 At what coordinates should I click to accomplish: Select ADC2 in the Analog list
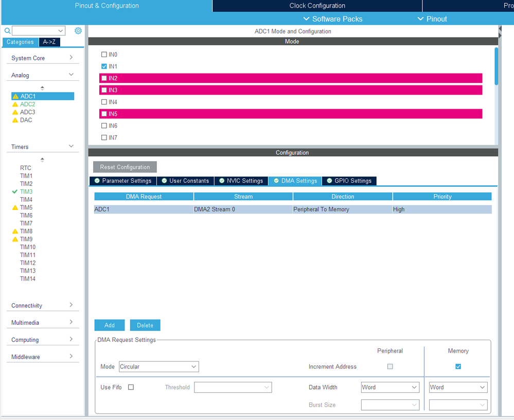[28, 104]
